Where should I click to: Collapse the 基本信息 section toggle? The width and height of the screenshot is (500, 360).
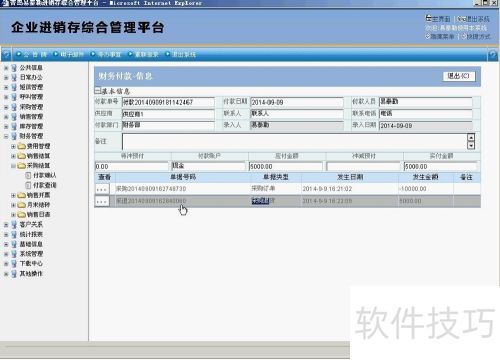coord(98,90)
